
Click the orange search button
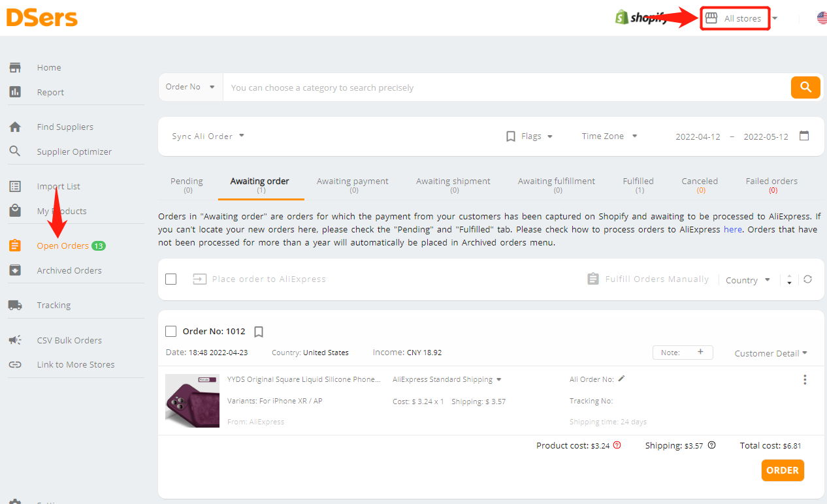coord(805,87)
